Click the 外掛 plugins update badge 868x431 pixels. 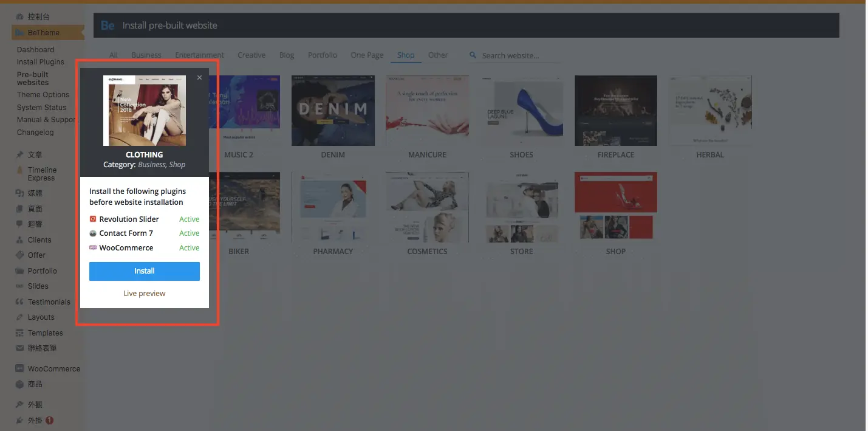point(50,420)
